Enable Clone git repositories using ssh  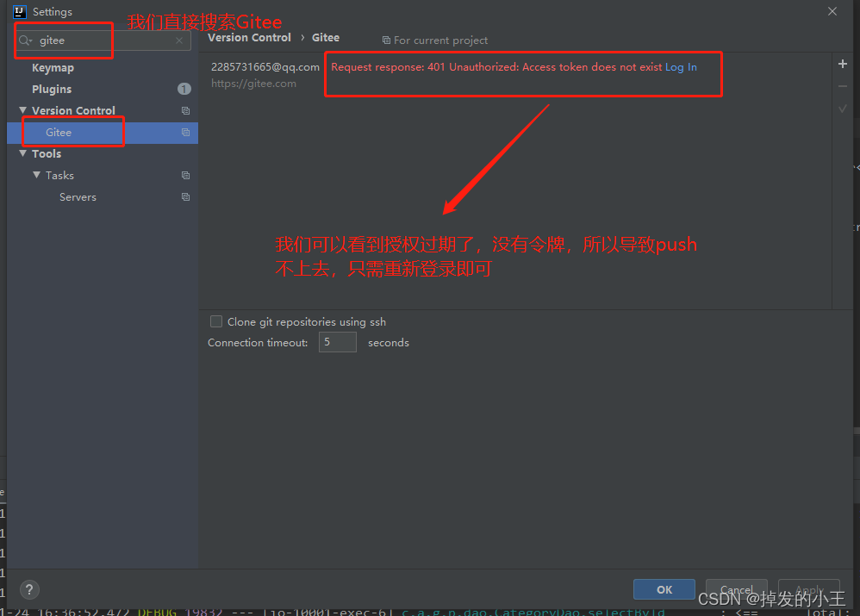[216, 321]
